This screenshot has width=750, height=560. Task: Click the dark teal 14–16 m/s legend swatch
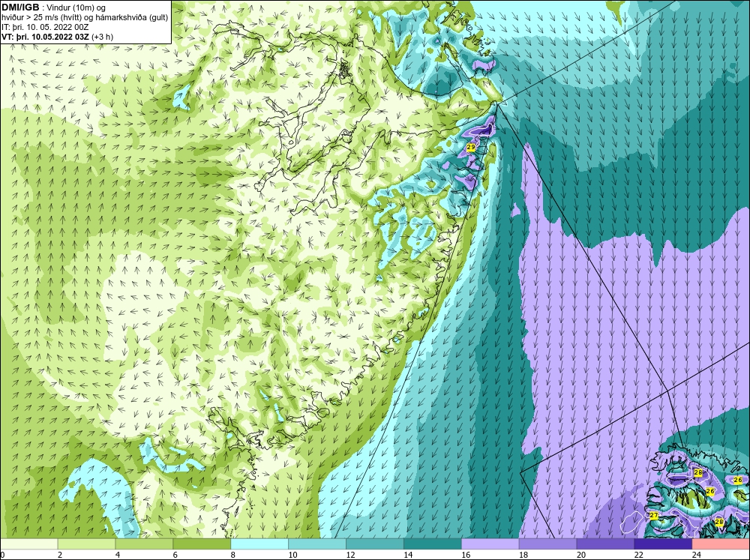coord(433,544)
